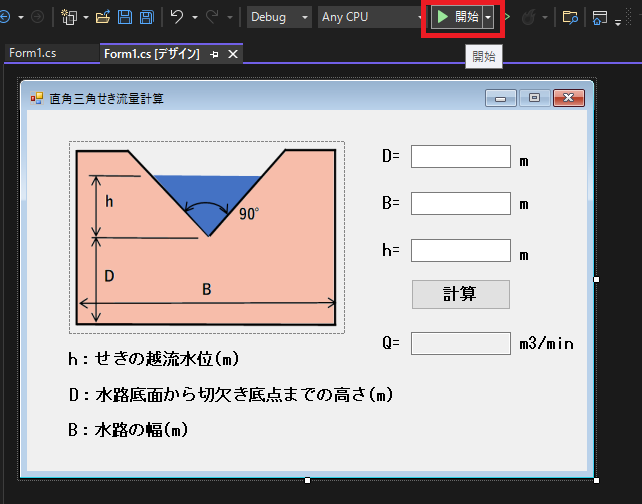Click the h= input text box
This screenshot has width=642, height=504.
click(x=461, y=251)
